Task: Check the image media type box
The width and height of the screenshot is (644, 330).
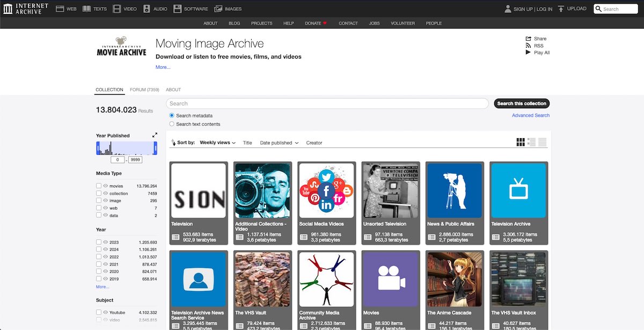Action: [99, 200]
